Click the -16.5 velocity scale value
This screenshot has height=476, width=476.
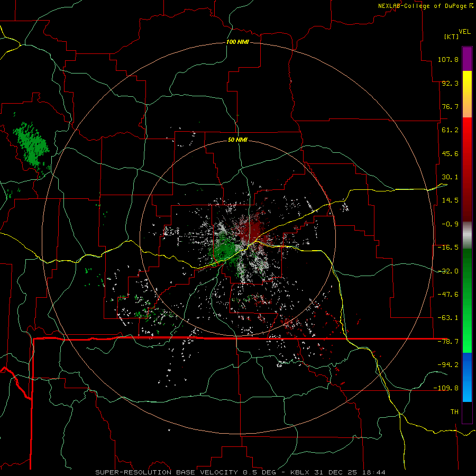[x=448, y=248]
